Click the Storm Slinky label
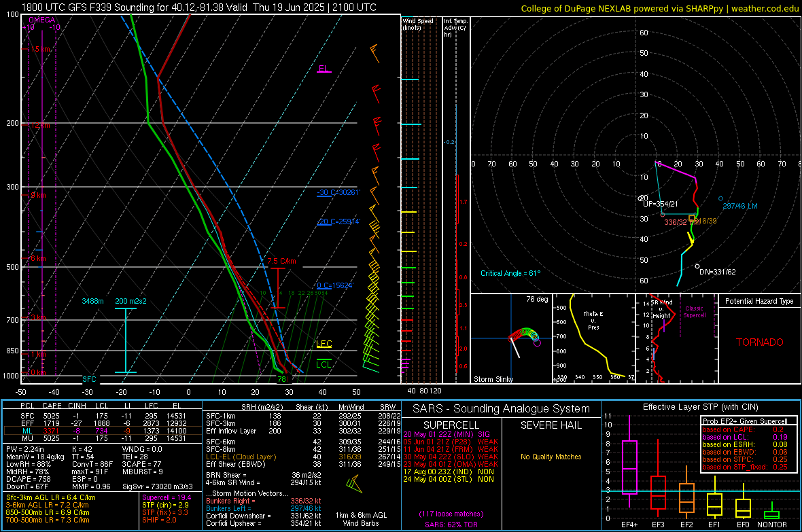The height and width of the screenshot is (532, 802). pyautogui.click(x=493, y=379)
